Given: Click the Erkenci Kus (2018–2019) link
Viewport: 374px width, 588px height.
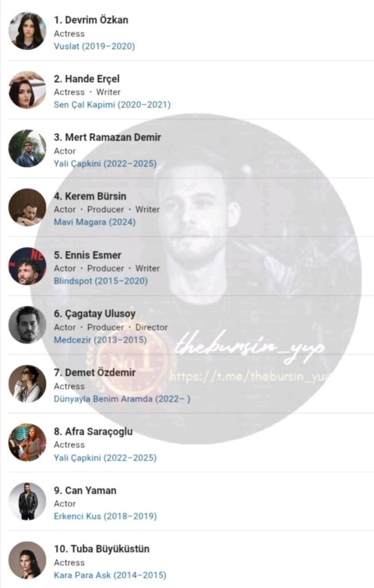Looking at the screenshot, I should (x=105, y=516).
